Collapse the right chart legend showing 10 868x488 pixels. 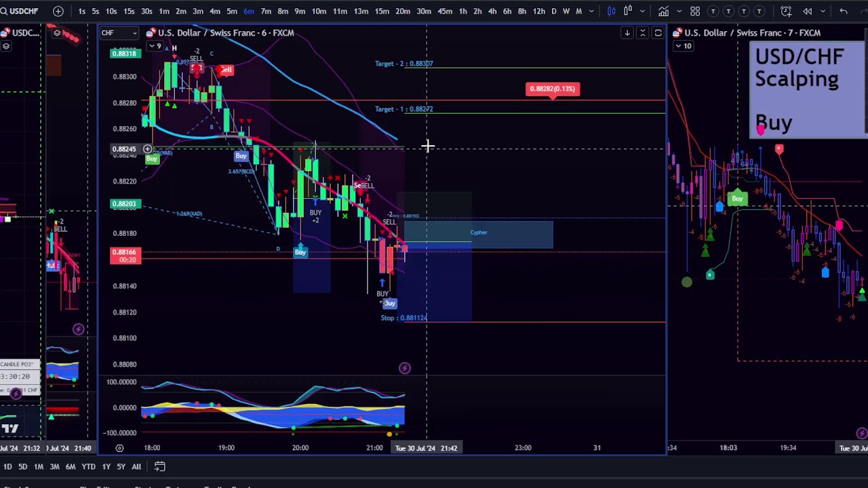[684, 46]
